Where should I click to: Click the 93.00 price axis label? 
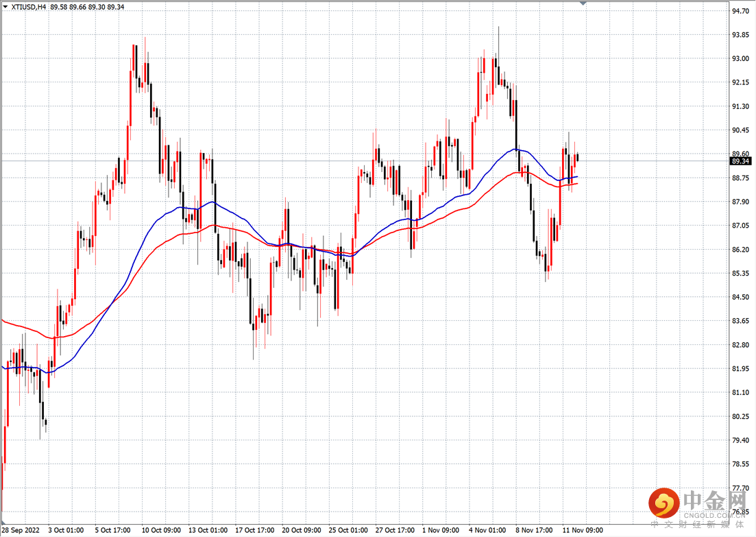(740, 59)
